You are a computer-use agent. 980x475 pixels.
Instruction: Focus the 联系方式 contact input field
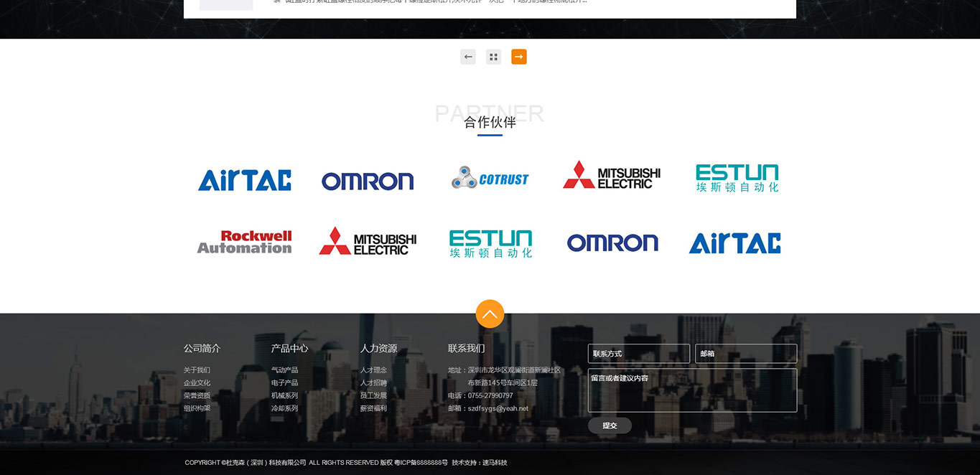tap(639, 354)
